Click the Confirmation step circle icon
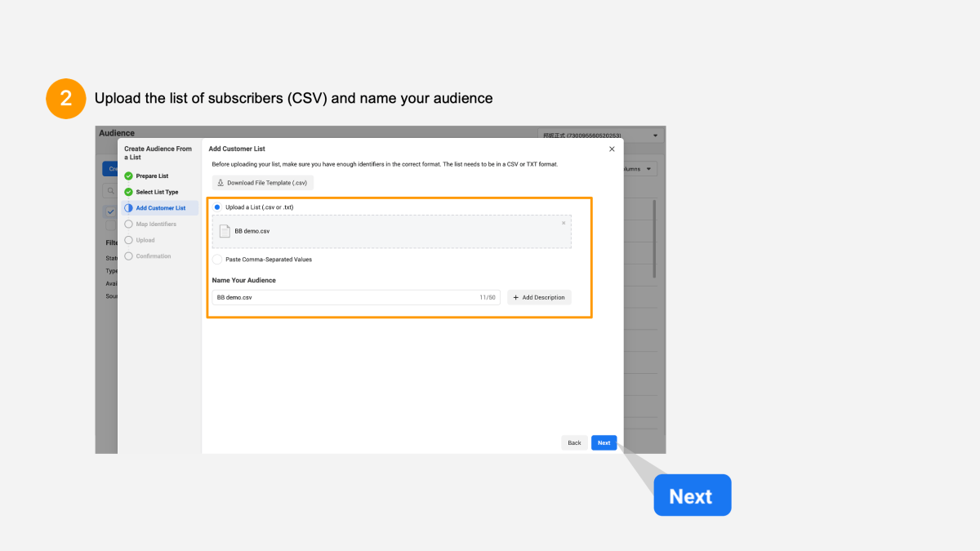This screenshot has height=551, width=980. point(128,255)
